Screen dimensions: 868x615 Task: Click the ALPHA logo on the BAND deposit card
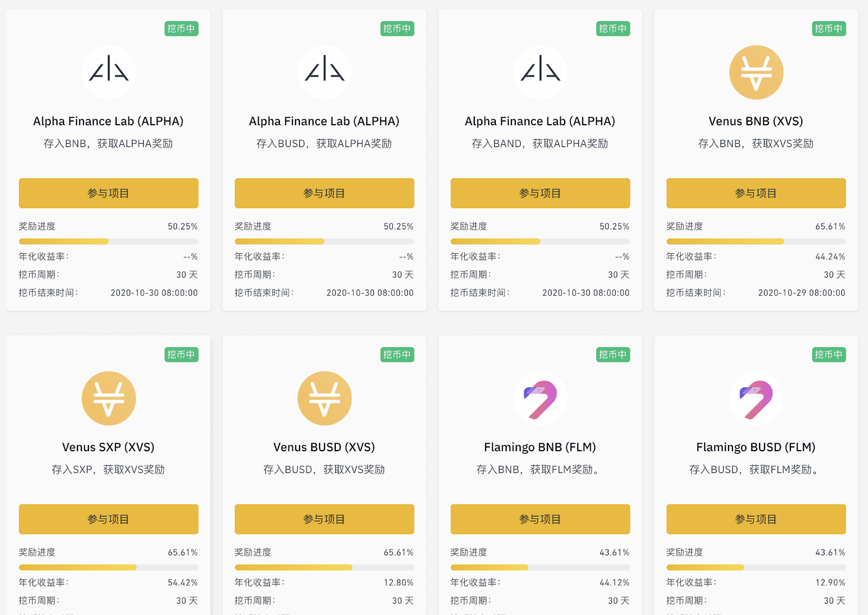[x=540, y=72]
